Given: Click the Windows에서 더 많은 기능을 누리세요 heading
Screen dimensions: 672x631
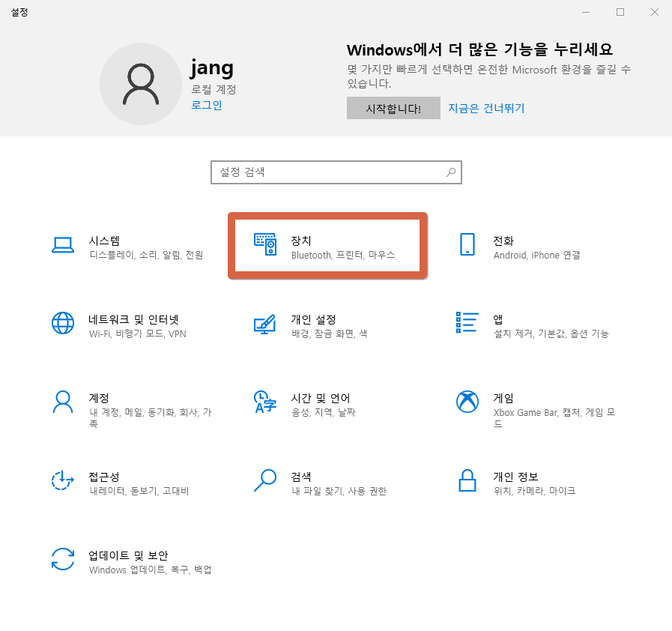Looking at the screenshot, I should [x=480, y=49].
